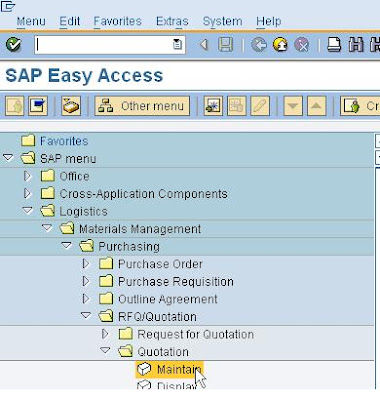The width and height of the screenshot is (380, 400).
Task: Select the RFQ/Quotation label
Action: tap(157, 317)
